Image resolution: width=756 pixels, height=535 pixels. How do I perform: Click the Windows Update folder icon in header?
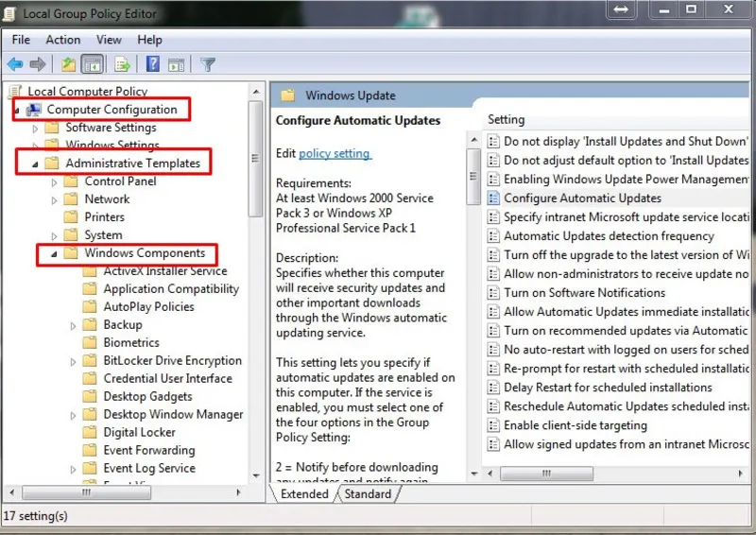click(288, 95)
